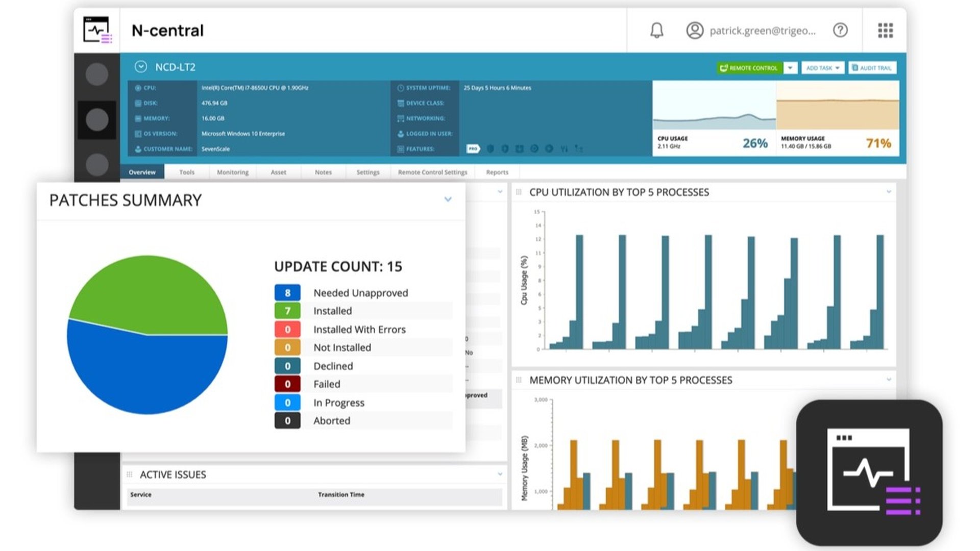Open the Remote Control dropdown arrow
The width and height of the screenshot is (980, 551).
tap(790, 68)
